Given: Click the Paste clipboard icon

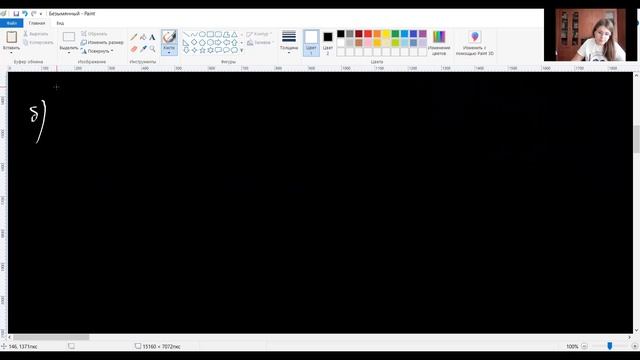Looking at the screenshot, I should coord(11,37).
